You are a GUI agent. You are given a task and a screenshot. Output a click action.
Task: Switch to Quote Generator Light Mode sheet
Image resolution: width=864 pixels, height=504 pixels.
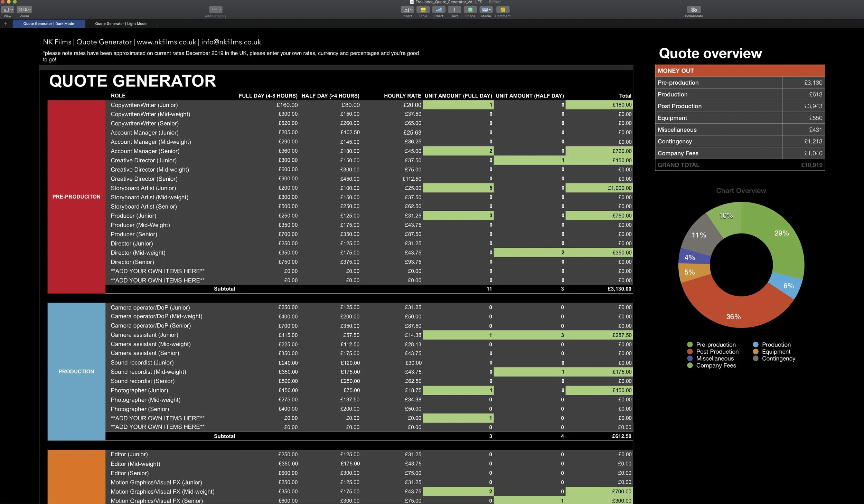[x=120, y=23]
